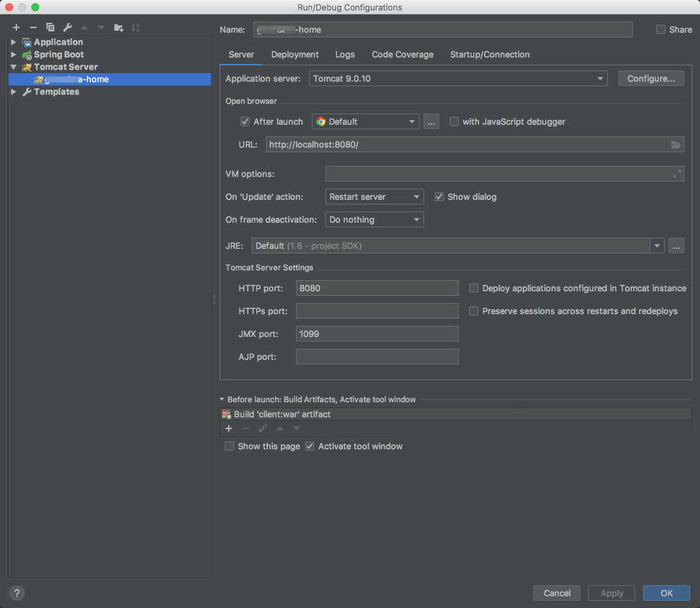Select Build 'client:war' artifact row
Screen dimensions: 700x608
[456, 414]
